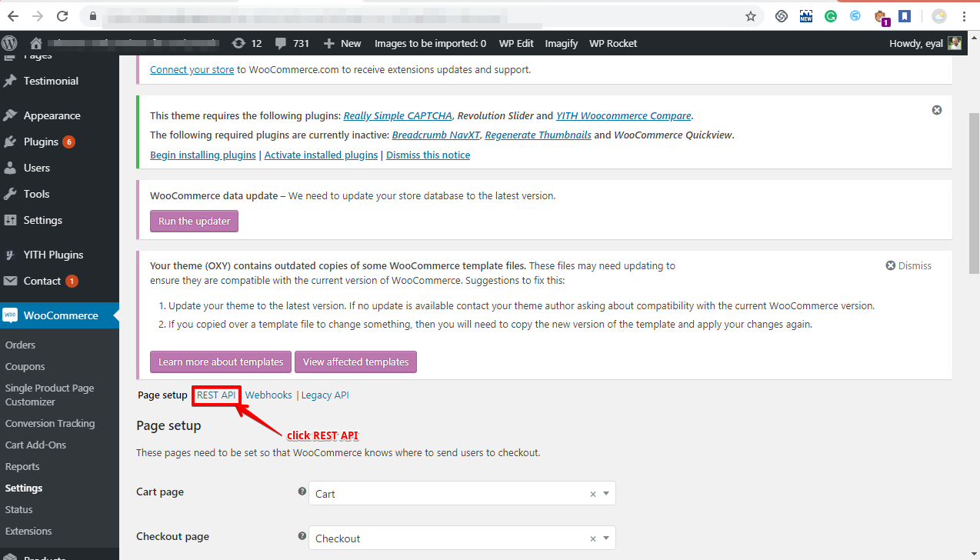
Task: Select WooCommerce in the sidebar
Action: click(59, 315)
